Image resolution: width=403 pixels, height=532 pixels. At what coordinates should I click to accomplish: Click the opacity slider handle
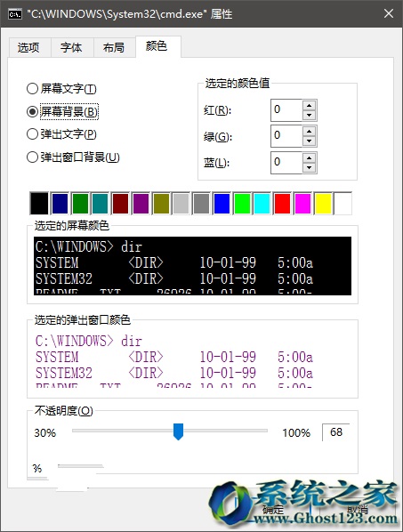point(178,431)
